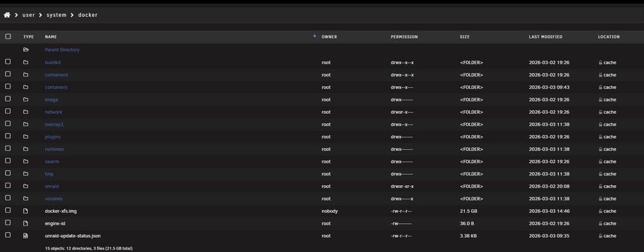Click the file icon of docker-xfs.img
This screenshot has height=252, width=644.
(x=26, y=211)
